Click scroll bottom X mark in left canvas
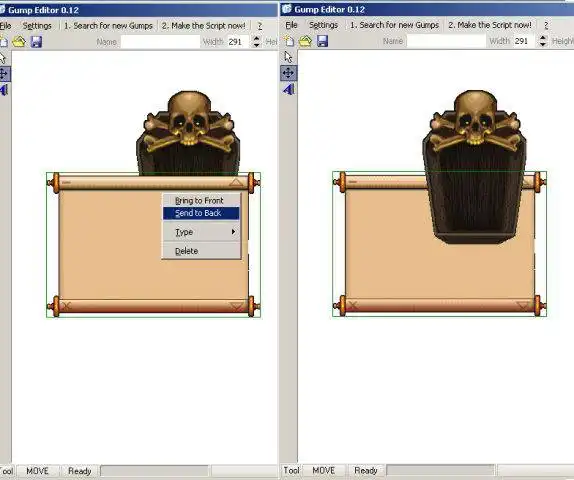Viewport: 574px width, 480px height. tap(67, 306)
